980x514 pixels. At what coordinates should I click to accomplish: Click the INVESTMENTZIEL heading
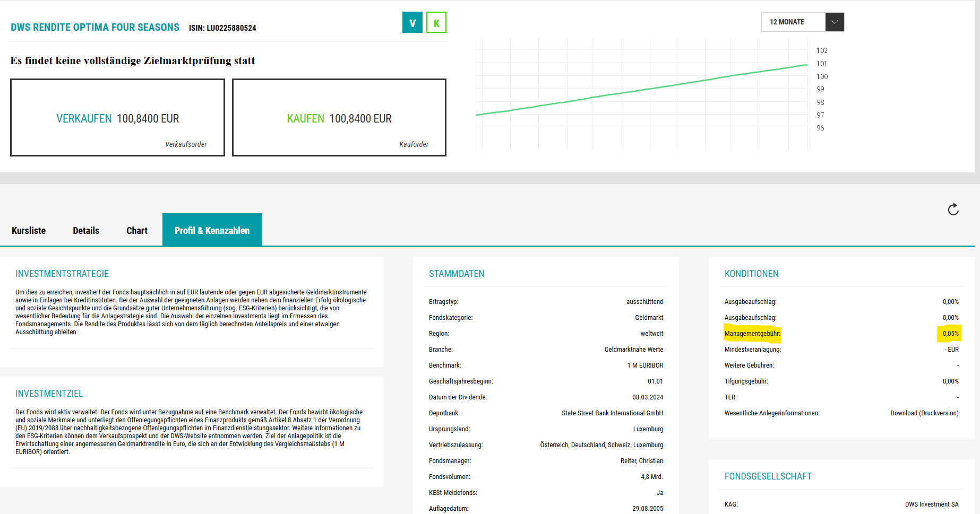pyautogui.click(x=49, y=394)
